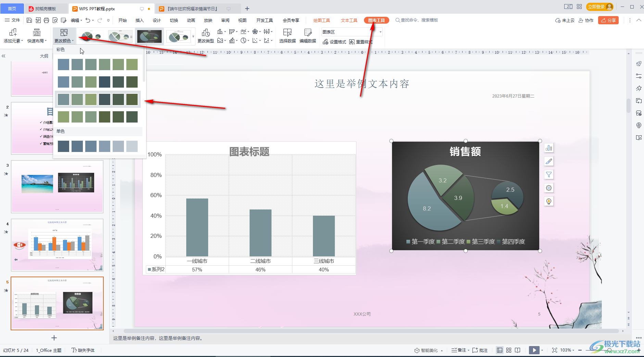Undo the last action
Image resolution: width=644 pixels, height=357 pixels.
88,20
